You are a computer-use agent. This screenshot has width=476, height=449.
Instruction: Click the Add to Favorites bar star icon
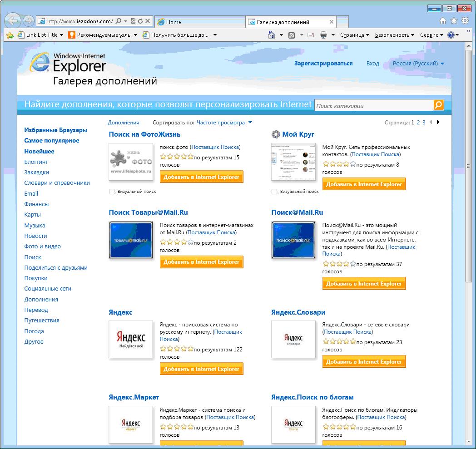10,35
